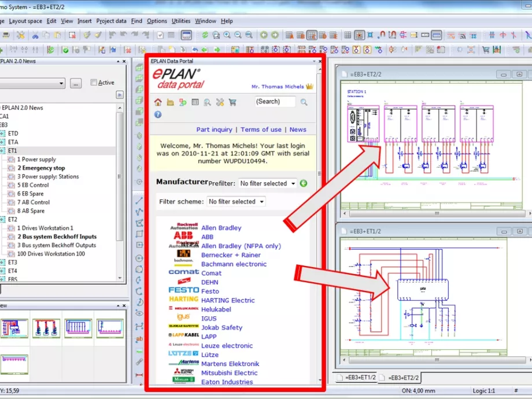The width and height of the screenshot is (532, 399).
Task: Select the 5 EB Control page
Action: click(33, 185)
